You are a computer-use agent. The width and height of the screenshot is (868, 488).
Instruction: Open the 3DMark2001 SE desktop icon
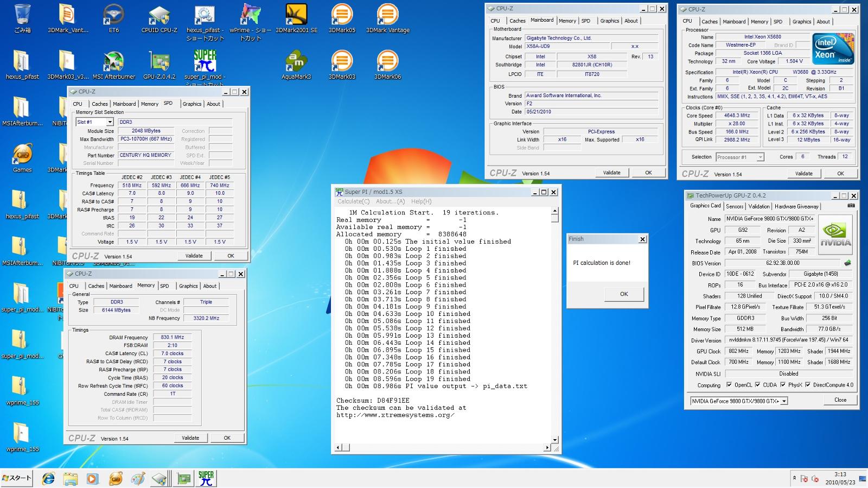click(296, 18)
